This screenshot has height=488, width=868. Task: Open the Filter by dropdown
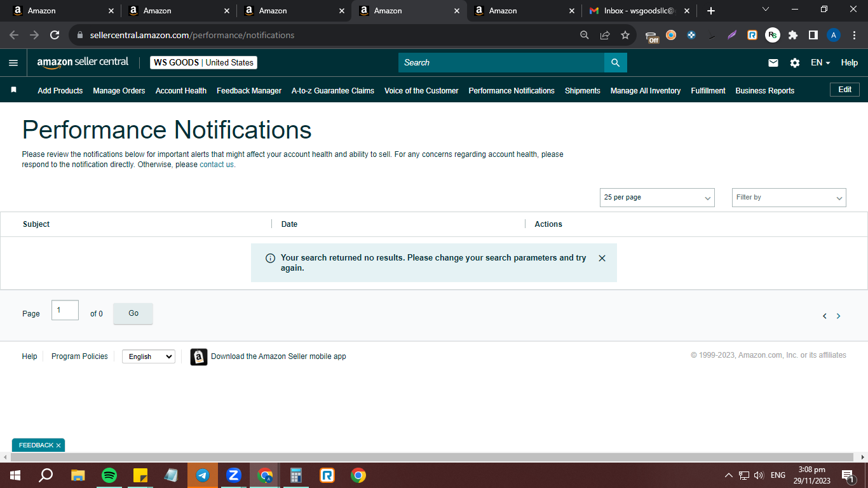[789, 198]
